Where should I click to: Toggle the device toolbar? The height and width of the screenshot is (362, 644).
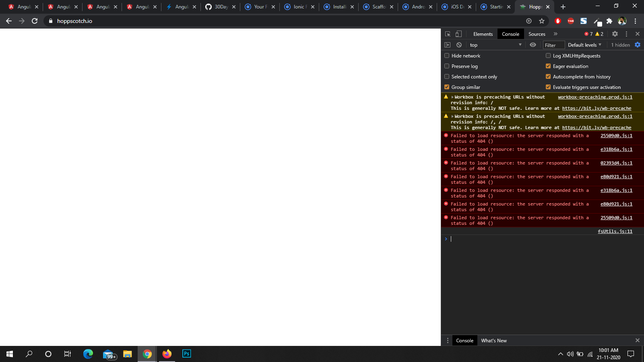[x=458, y=34]
